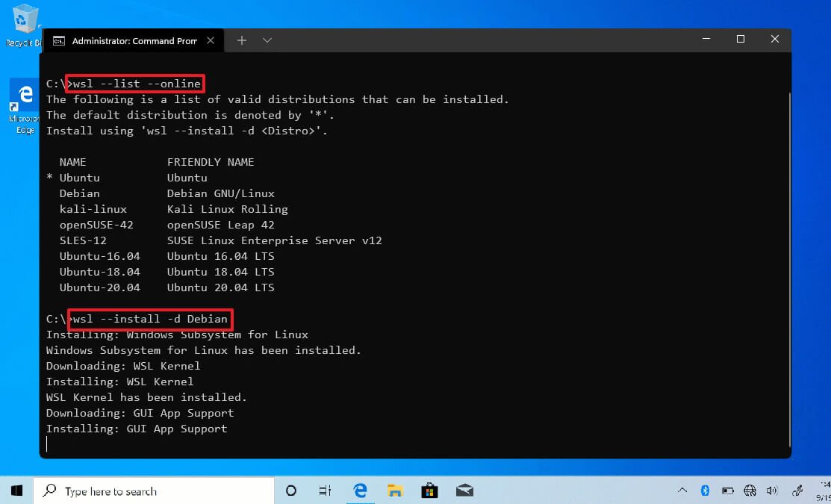The image size is (831, 504).
Task: Launch the Microsoft Store
Action: pyautogui.click(x=430, y=491)
